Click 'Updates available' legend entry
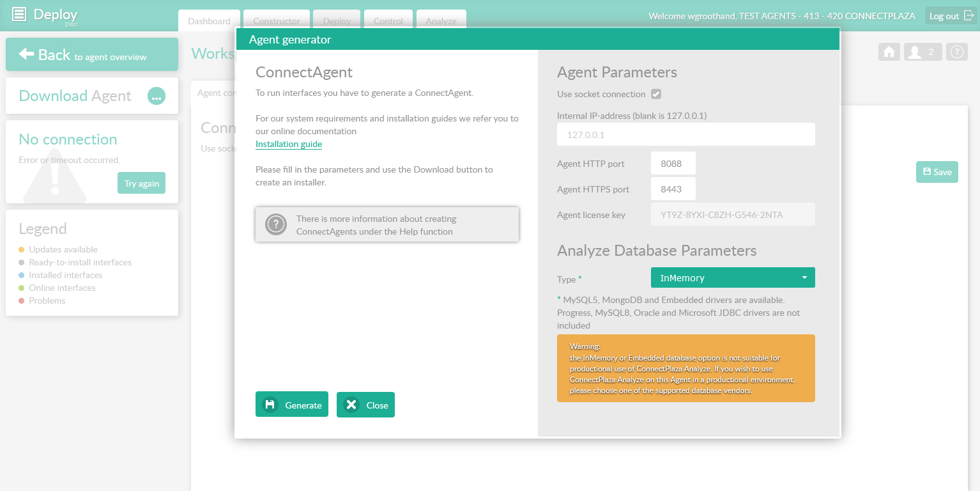This screenshot has width=980, height=491. point(63,249)
